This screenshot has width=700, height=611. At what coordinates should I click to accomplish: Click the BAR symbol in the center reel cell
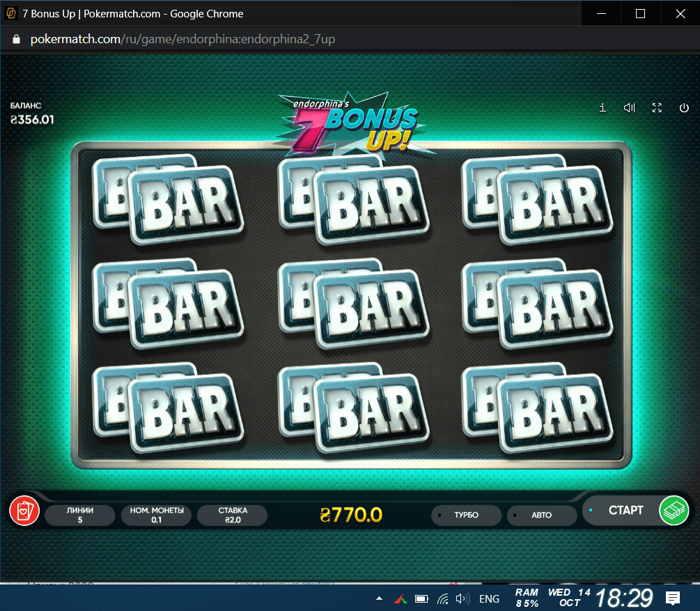point(352,304)
